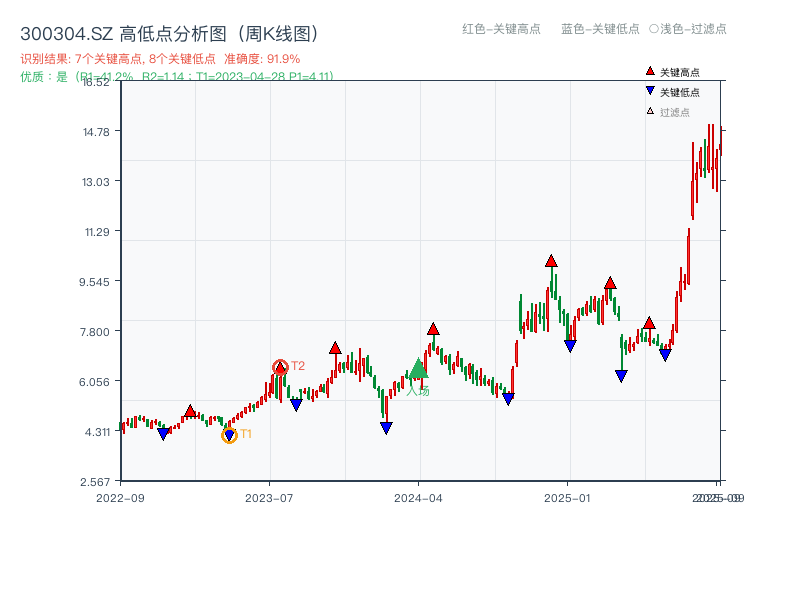
Task: Click the blue low triangle directly above 2025-01
Action: 570,346
